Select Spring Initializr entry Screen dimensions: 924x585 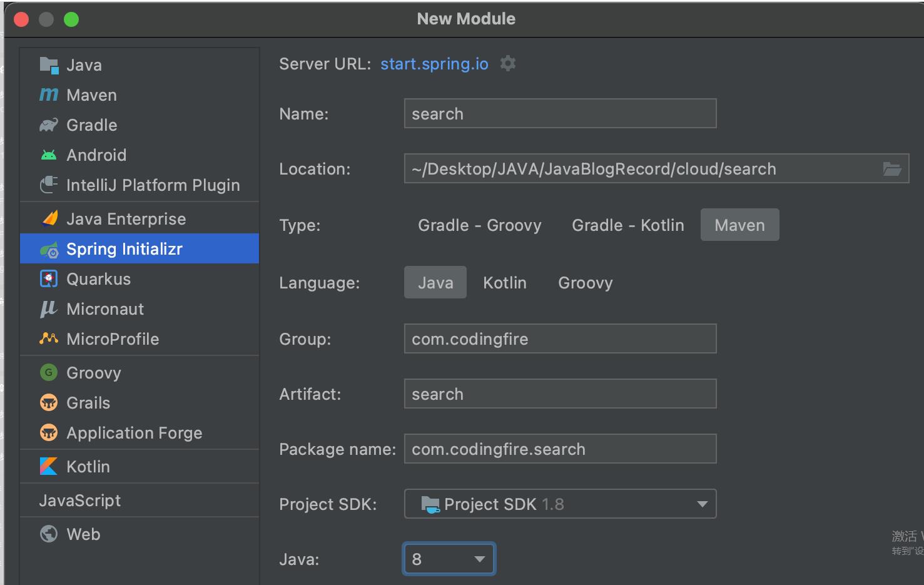pos(140,248)
